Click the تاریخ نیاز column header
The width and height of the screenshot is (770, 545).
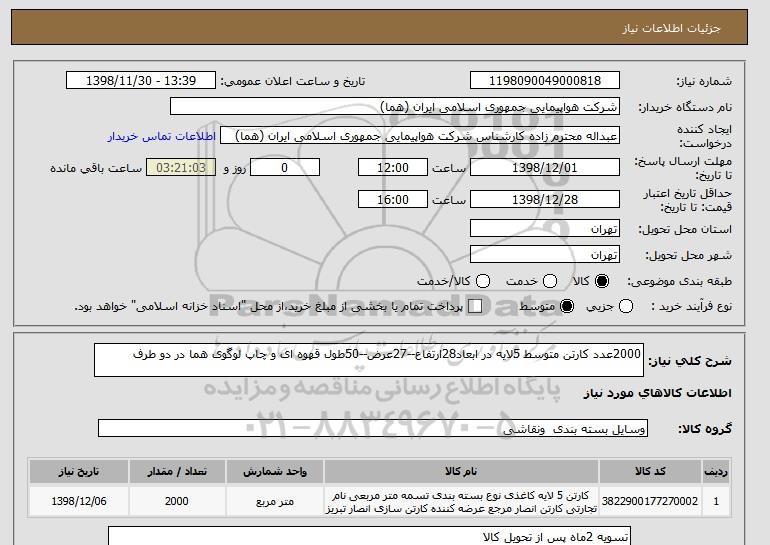click(79, 471)
